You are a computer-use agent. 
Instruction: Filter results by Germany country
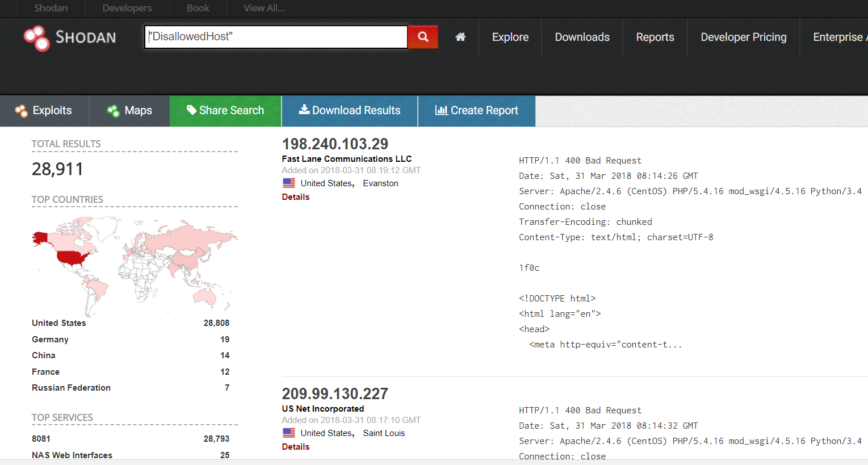pyautogui.click(x=50, y=340)
